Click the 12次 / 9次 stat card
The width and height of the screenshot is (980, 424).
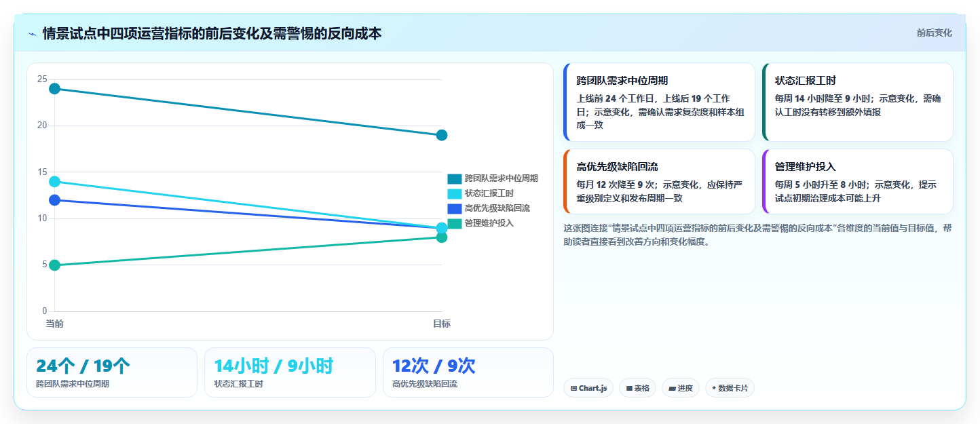click(468, 372)
